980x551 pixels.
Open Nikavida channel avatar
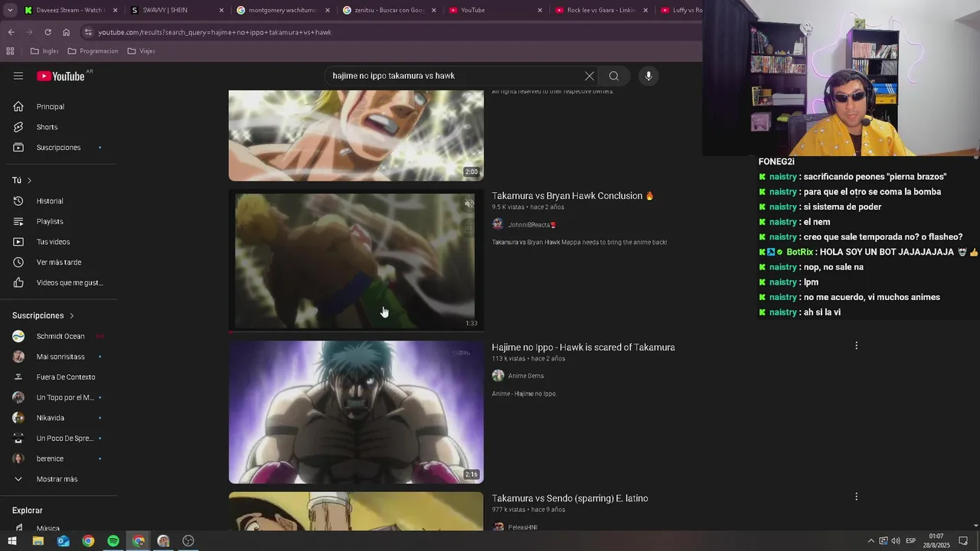pos(18,418)
